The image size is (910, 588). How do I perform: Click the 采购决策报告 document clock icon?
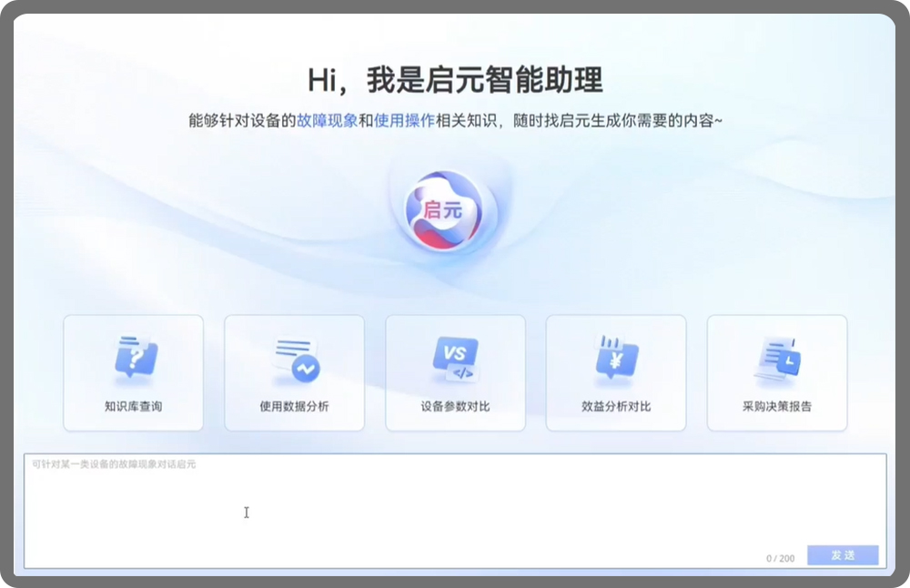776,359
